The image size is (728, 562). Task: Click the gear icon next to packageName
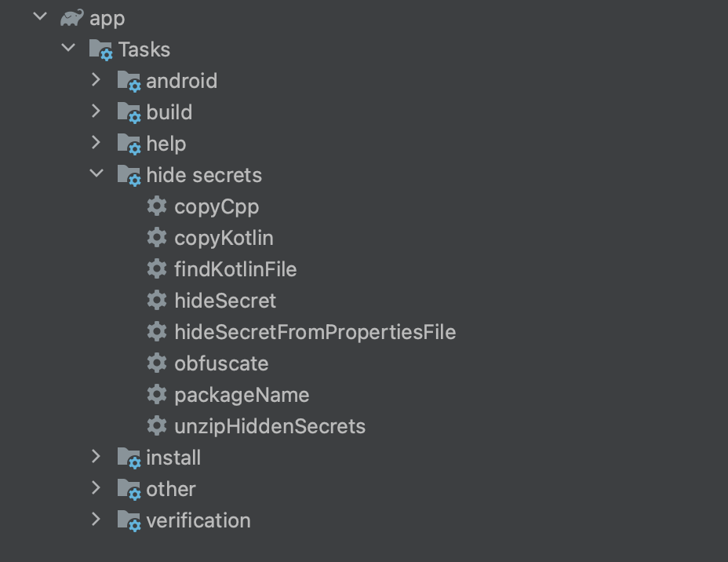tap(157, 394)
